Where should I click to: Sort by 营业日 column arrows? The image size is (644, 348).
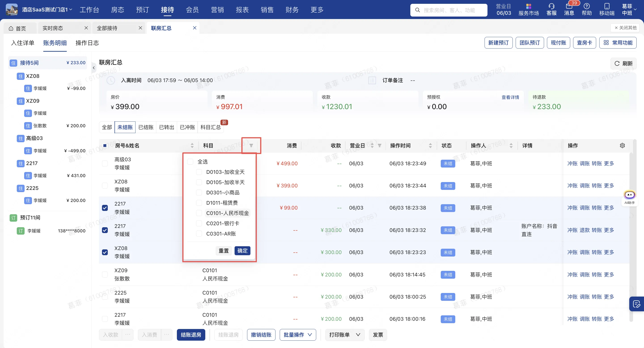point(372,146)
